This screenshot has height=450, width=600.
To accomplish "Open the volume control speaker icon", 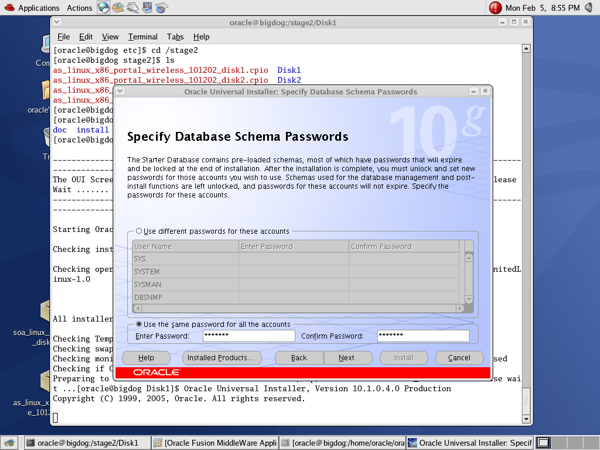I will pyautogui.click(x=589, y=7).
